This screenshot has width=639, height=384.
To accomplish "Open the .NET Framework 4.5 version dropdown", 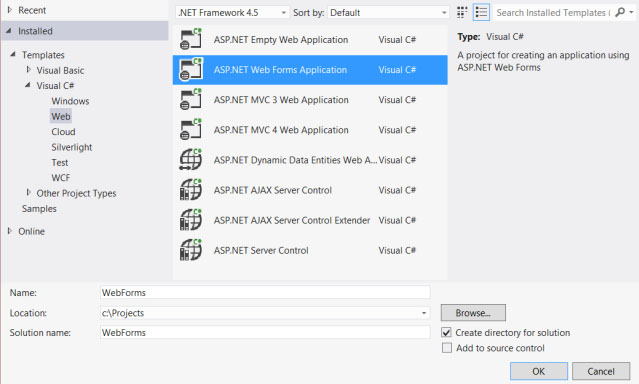I will pos(232,13).
